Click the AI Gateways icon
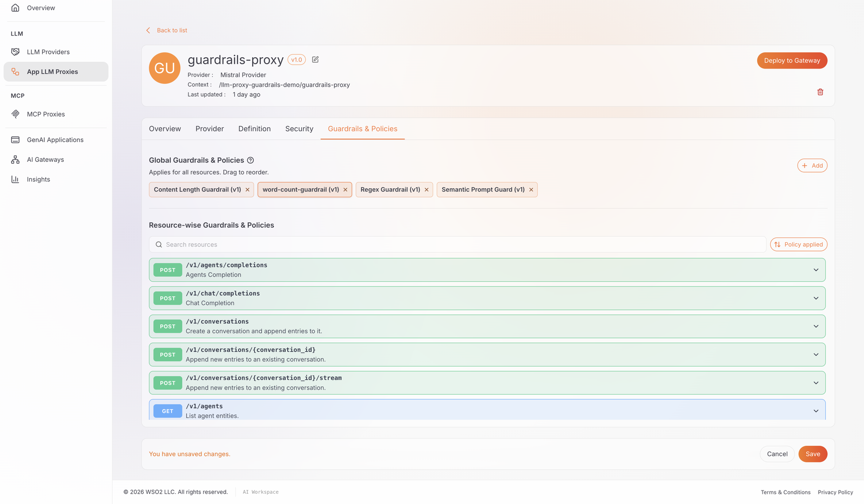 click(16, 160)
